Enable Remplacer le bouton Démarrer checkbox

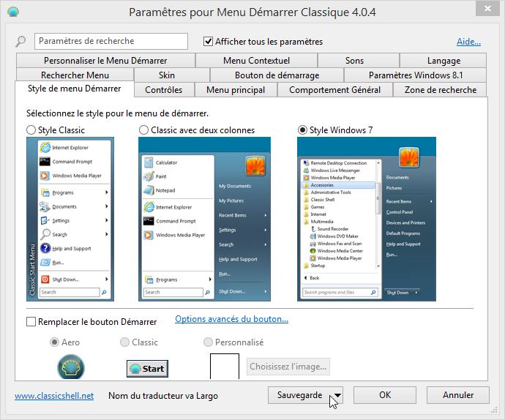(31, 321)
